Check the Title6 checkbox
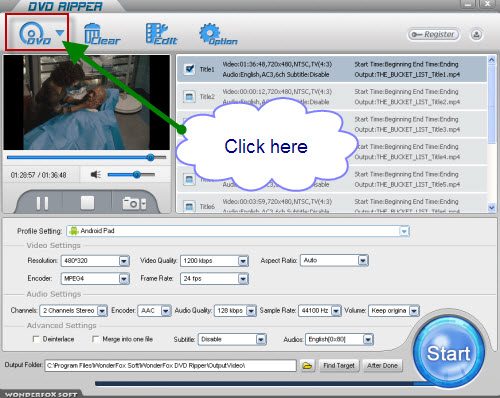 click(x=189, y=207)
